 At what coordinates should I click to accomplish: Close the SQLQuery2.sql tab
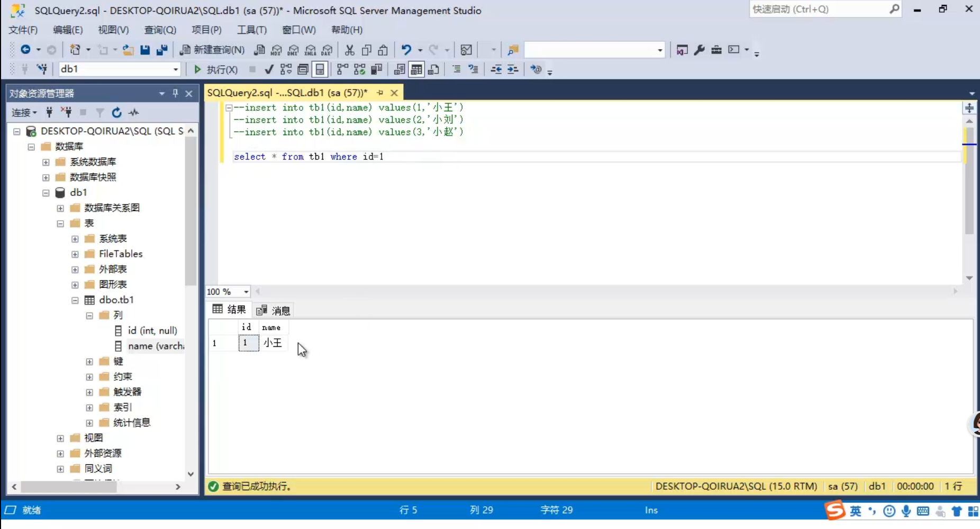click(x=394, y=93)
